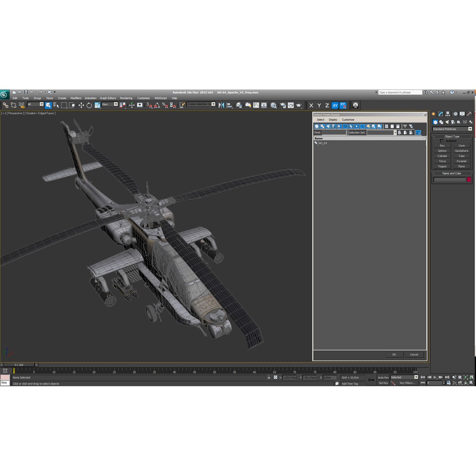Open the Hierarchy panel tab icon
The height and width of the screenshot is (476, 476).
(x=448, y=114)
